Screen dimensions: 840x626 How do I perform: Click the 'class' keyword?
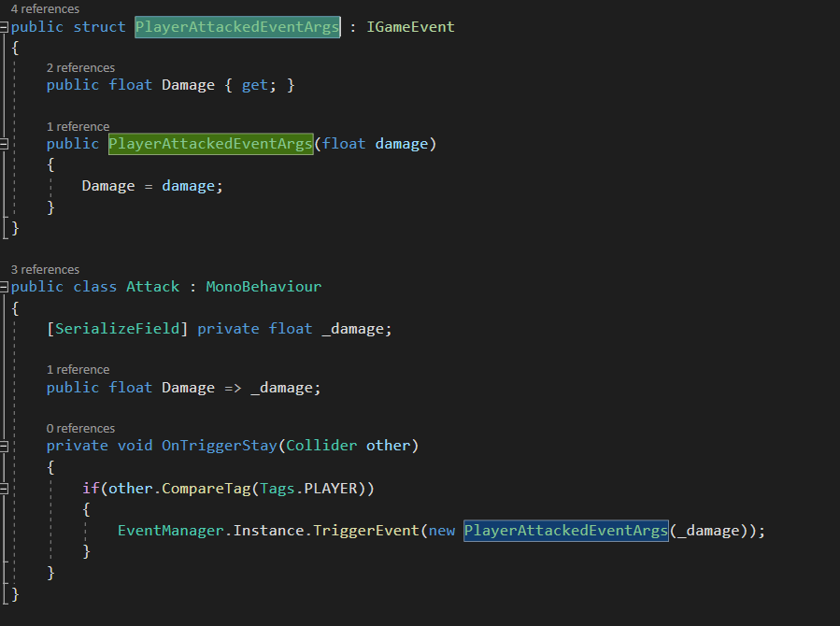[94, 287]
